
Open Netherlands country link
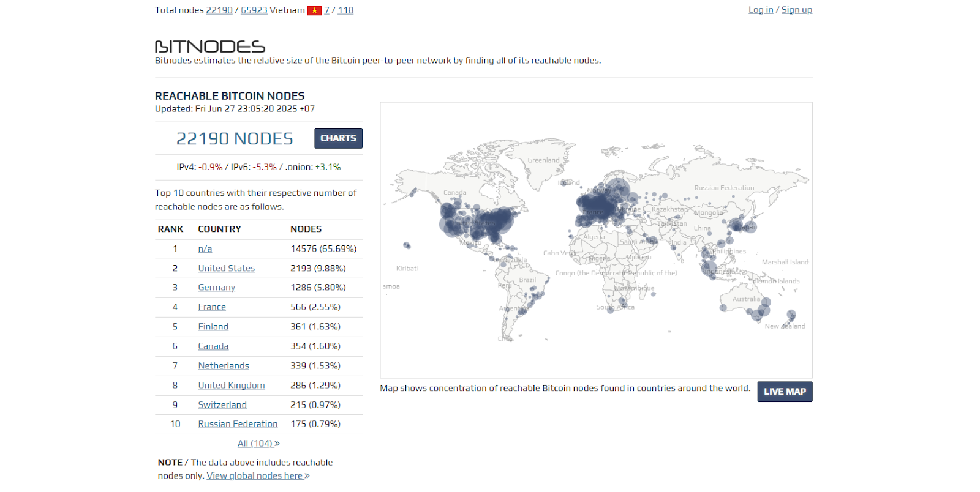224,366
